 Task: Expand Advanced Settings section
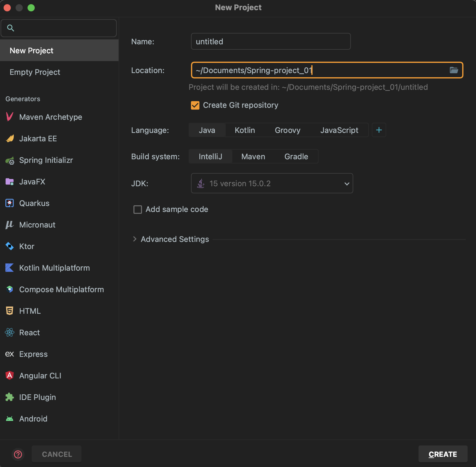(135, 239)
